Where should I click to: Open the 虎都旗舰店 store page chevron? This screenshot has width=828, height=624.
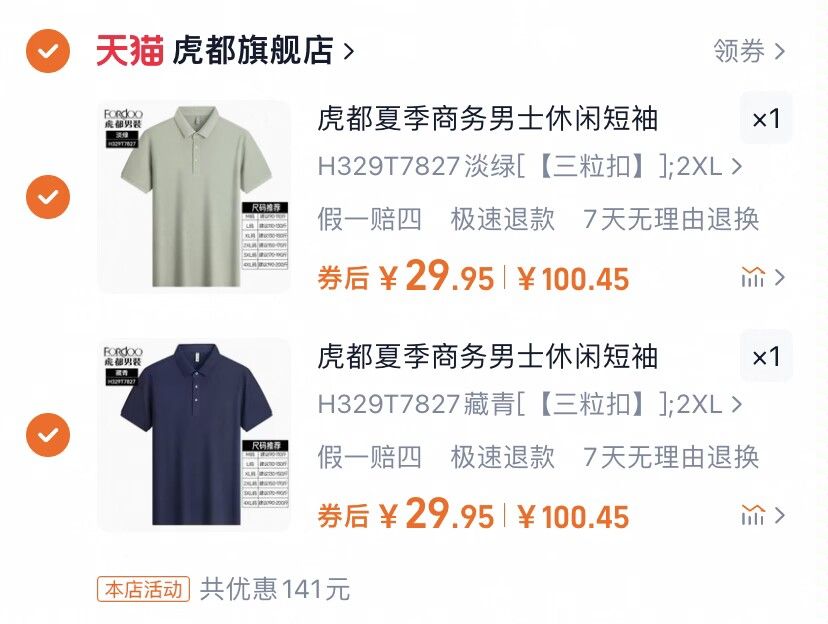coord(348,51)
